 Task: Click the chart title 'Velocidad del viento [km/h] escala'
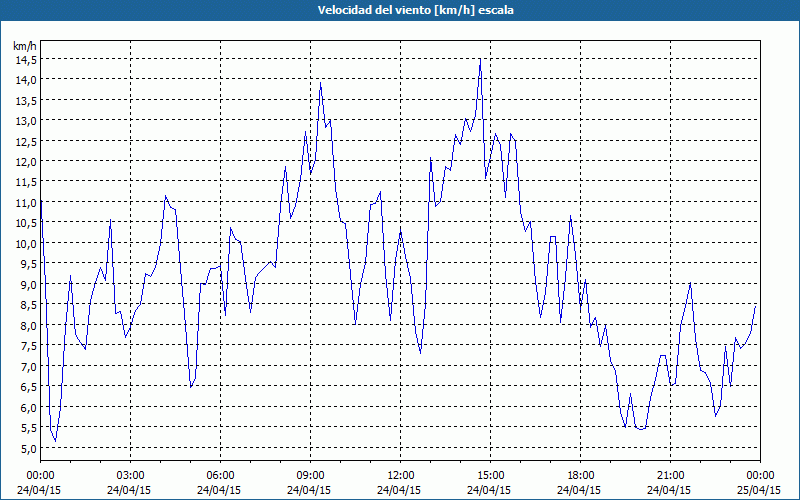pyautogui.click(x=415, y=10)
